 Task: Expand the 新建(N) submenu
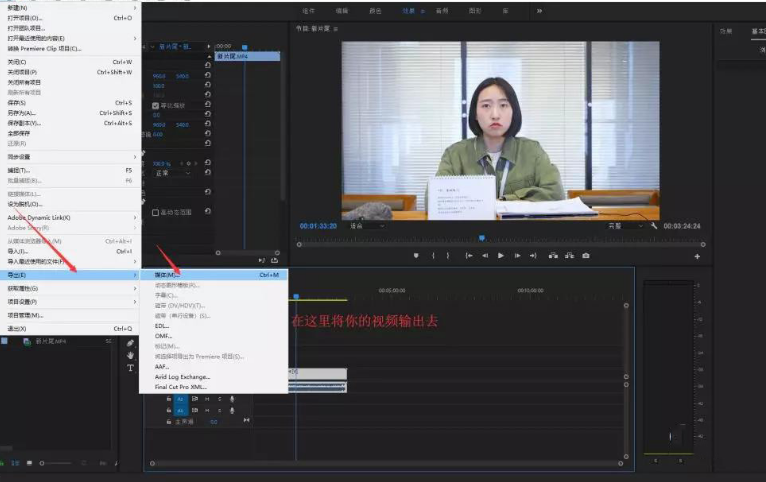pyautogui.click(x=70, y=8)
